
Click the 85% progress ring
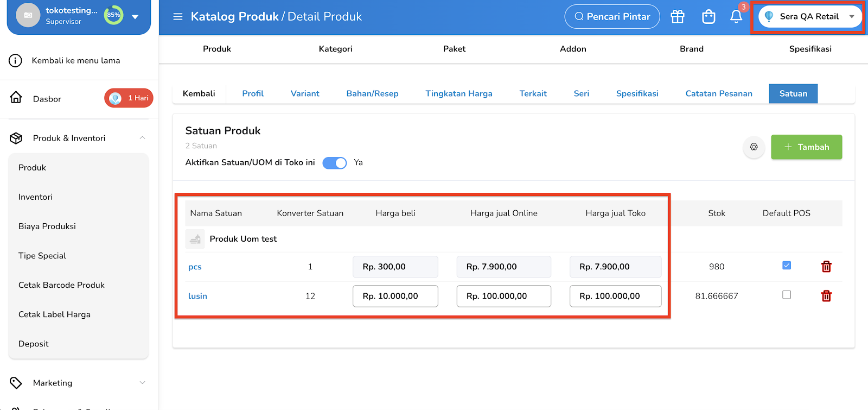pyautogui.click(x=113, y=15)
